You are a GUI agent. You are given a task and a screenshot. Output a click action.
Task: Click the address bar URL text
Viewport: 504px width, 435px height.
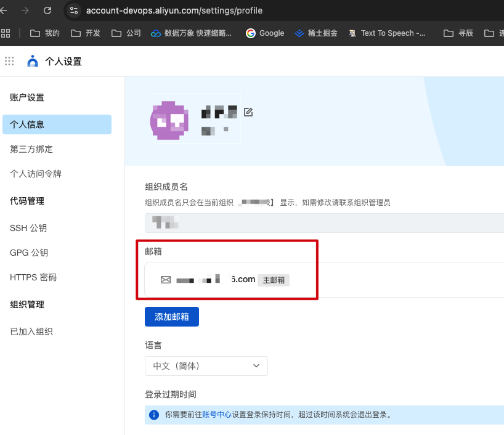pos(174,10)
